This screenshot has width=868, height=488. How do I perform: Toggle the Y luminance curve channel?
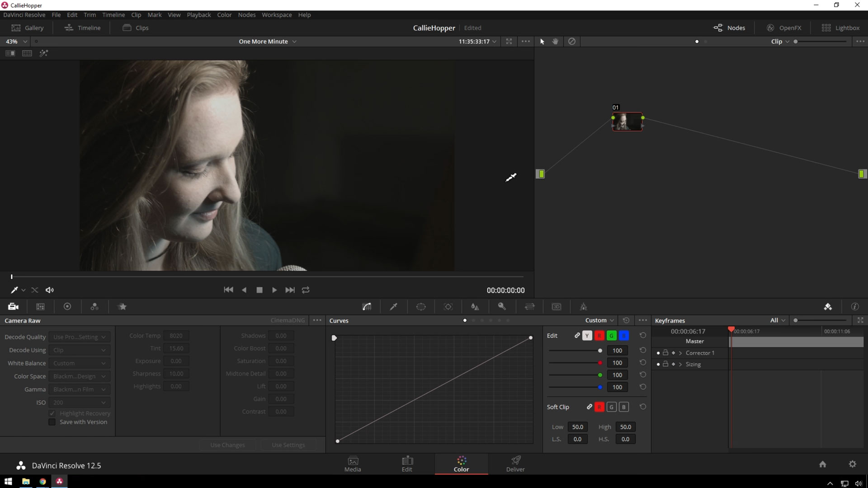tap(587, 336)
